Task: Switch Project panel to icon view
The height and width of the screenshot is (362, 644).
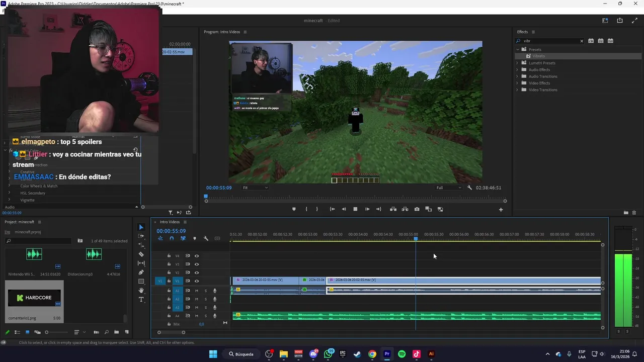Action: pyautogui.click(x=27, y=332)
